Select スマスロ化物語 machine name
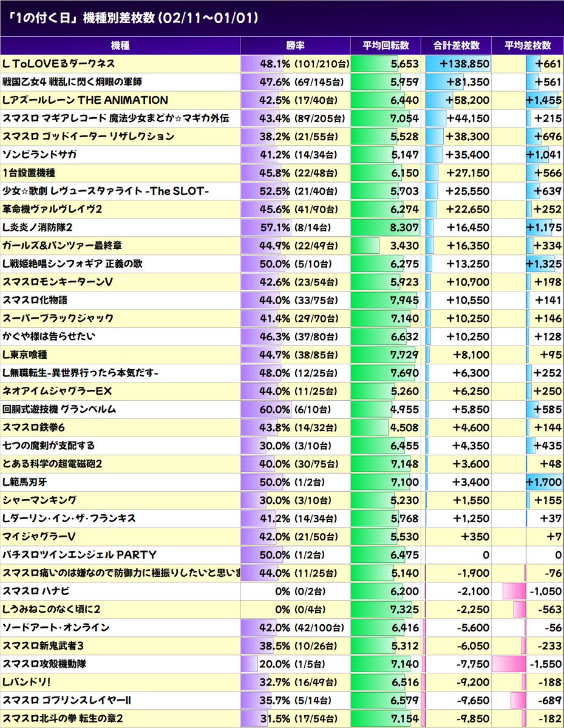The height and width of the screenshot is (728, 564). 35,300
